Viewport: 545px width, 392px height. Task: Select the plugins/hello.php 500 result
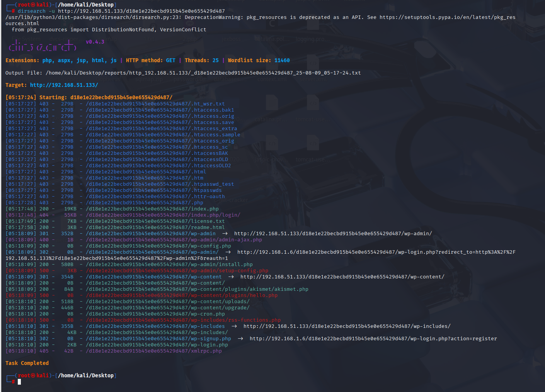141,295
